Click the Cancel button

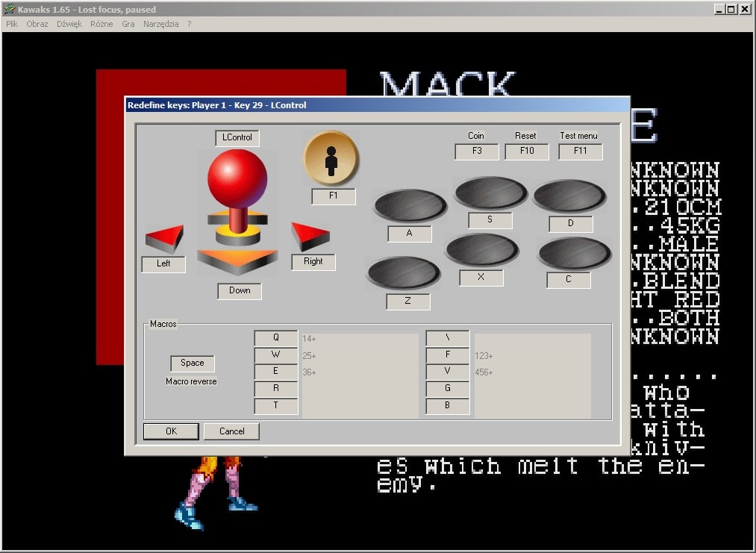tap(231, 431)
